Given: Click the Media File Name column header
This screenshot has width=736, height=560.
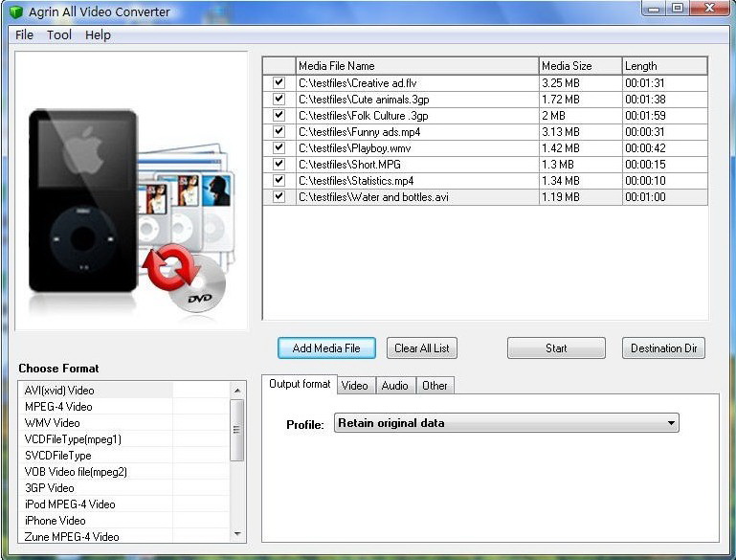Looking at the screenshot, I should [417, 66].
